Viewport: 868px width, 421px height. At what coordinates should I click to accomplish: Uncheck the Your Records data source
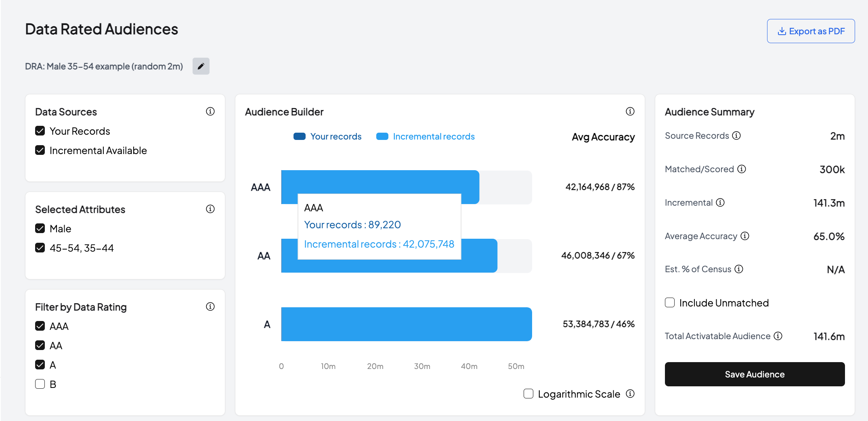coord(40,131)
